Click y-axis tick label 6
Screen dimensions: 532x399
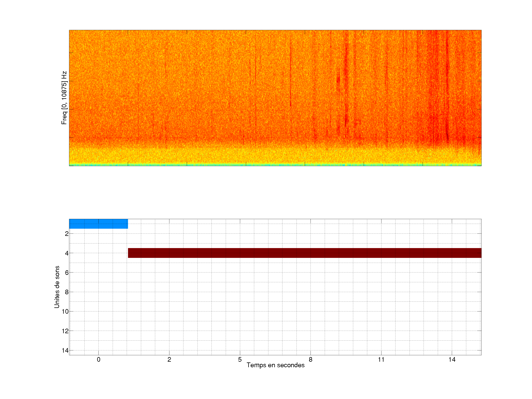tap(67, 273)
